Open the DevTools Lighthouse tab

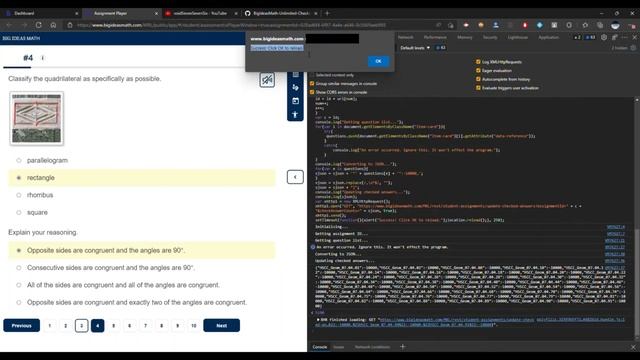[x=518, y=37]
